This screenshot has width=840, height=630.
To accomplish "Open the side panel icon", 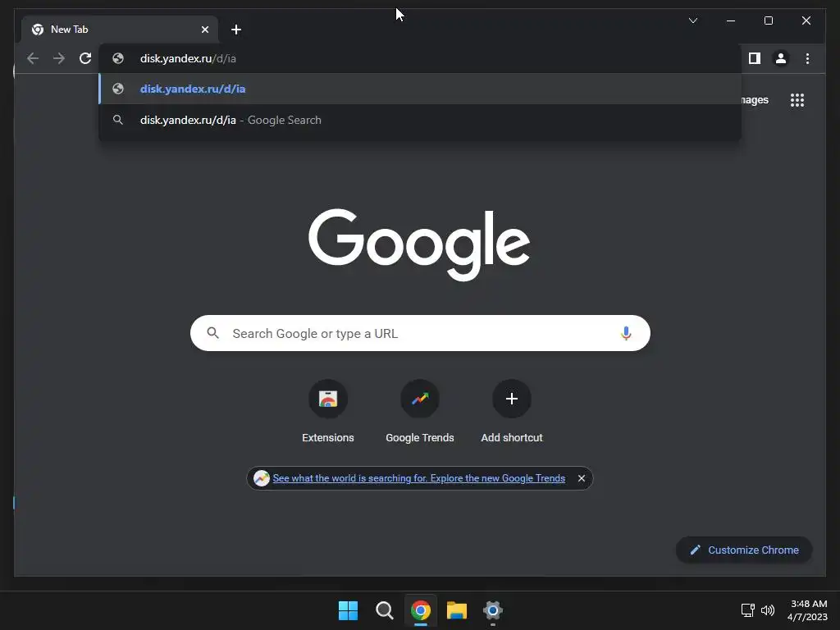I will tap(755, 58).
